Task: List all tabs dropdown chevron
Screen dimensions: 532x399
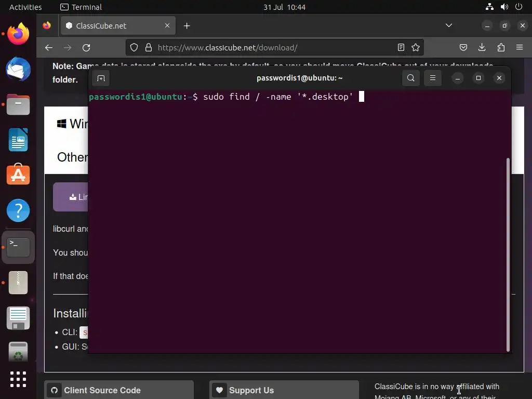Action: [x=448, y=25]
